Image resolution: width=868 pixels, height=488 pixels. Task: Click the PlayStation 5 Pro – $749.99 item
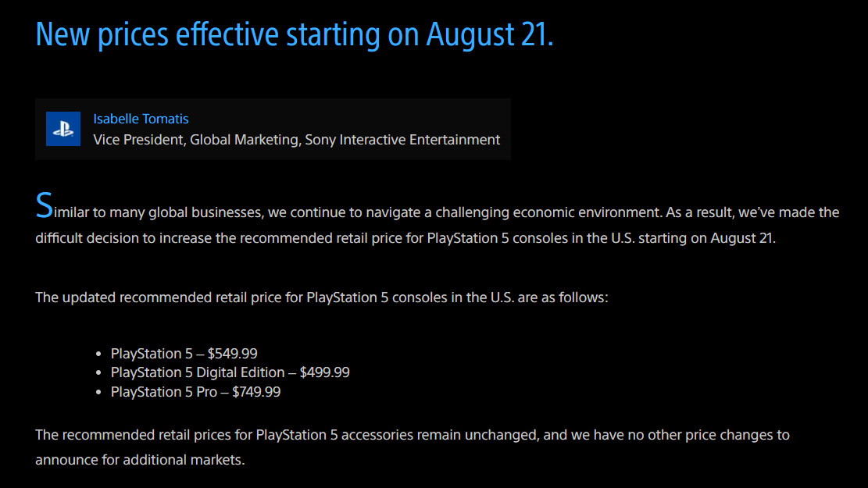point(195,392)
